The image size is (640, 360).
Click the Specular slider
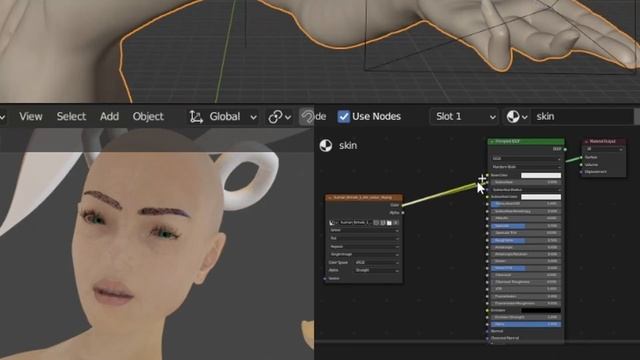point(526,226)
